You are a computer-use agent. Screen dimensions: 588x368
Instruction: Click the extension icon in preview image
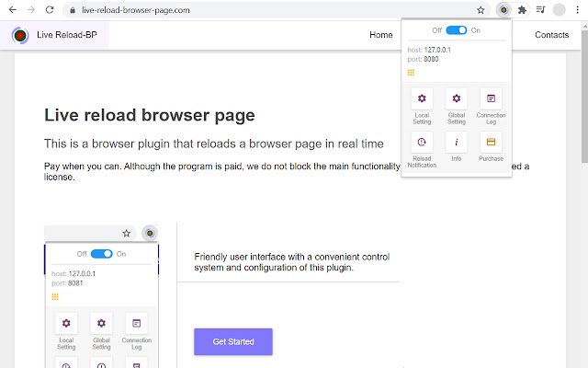pyautogui.click(x=150, y=233)
